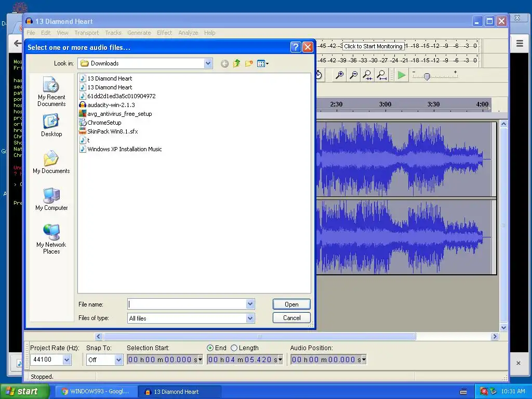This screenshot has width=532, height=399.
Task: Open My Network Places shortcut
Action: pos(51,239)
